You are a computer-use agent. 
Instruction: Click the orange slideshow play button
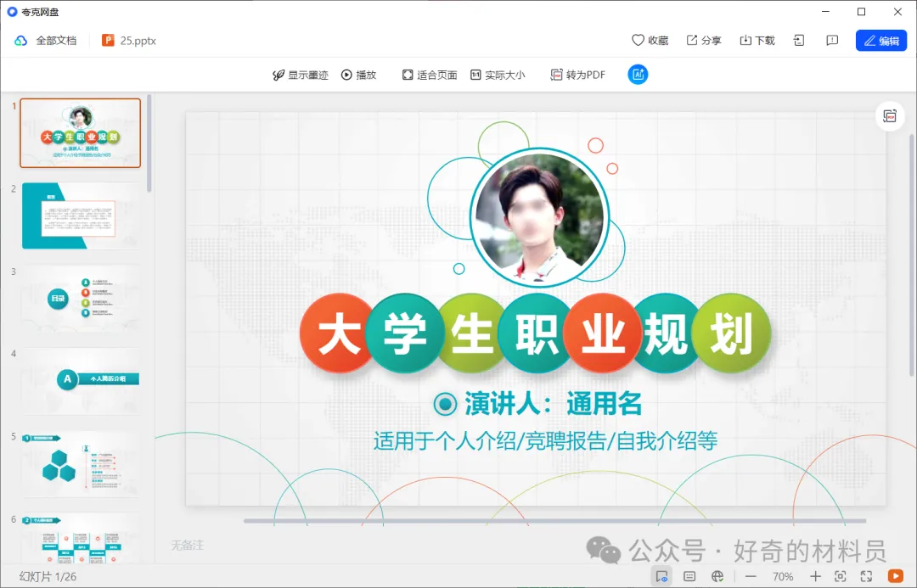pos(895,576)
